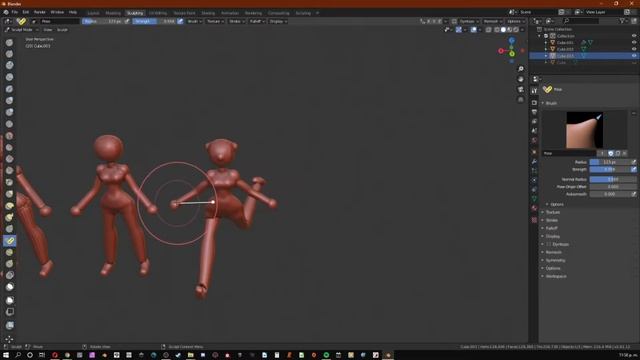Viewport: 640px width, 360px height.
Task: Open the Render properties tab
Action: [x=534, y=103]
